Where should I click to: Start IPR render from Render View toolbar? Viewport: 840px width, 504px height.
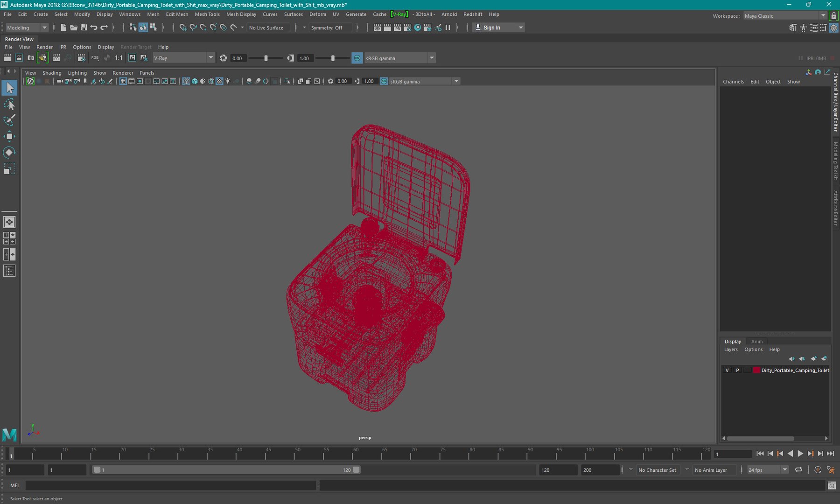[56, 58]
